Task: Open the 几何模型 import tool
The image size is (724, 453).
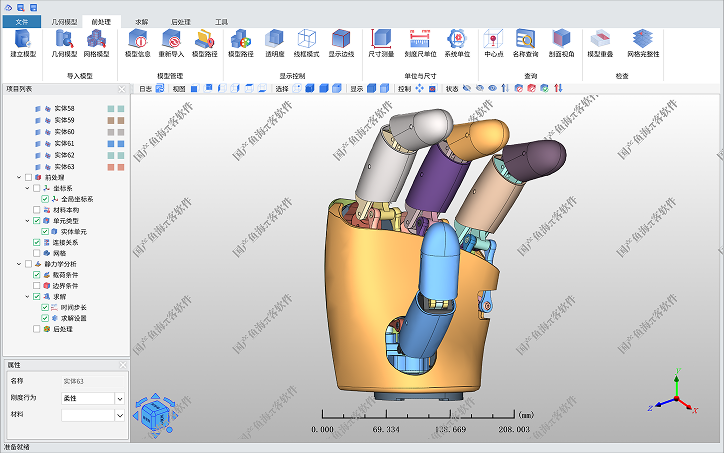Action: [65, 42]
